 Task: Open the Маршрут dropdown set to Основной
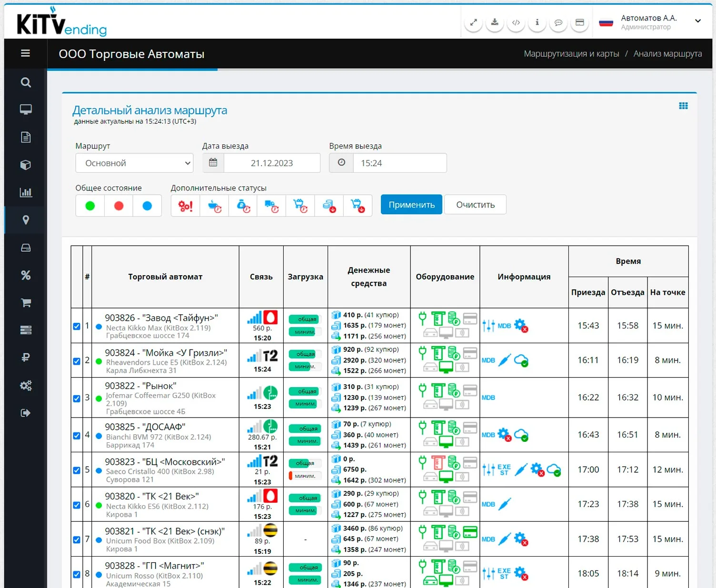click(134, 163)
